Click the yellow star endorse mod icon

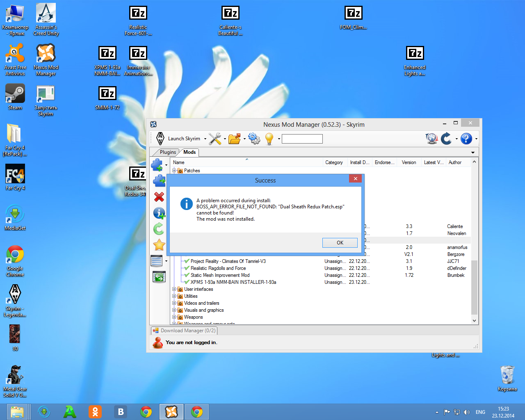point(159,245)
